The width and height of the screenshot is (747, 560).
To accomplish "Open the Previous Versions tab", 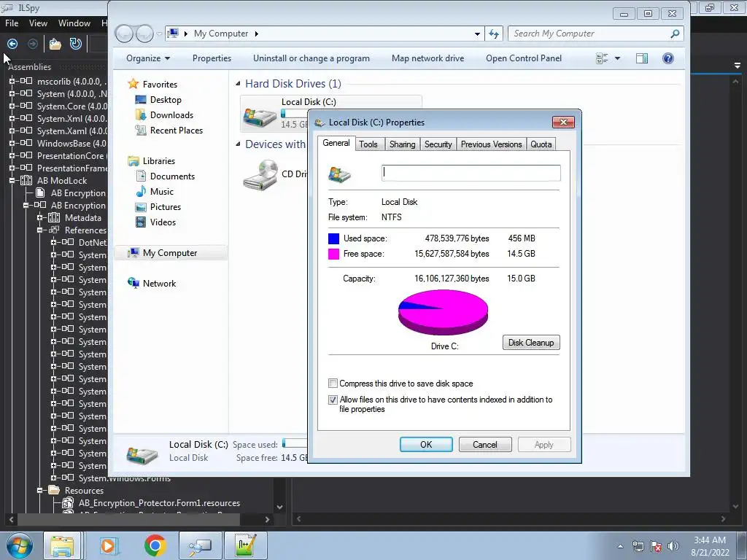I will (491, 144).
